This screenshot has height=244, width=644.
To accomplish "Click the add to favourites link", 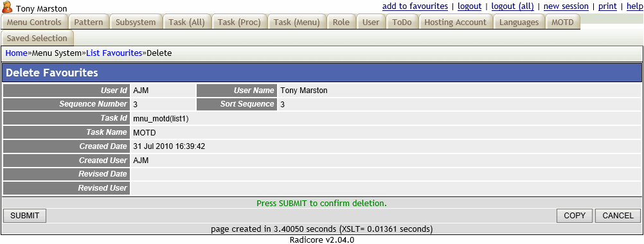I will [415, 6].
